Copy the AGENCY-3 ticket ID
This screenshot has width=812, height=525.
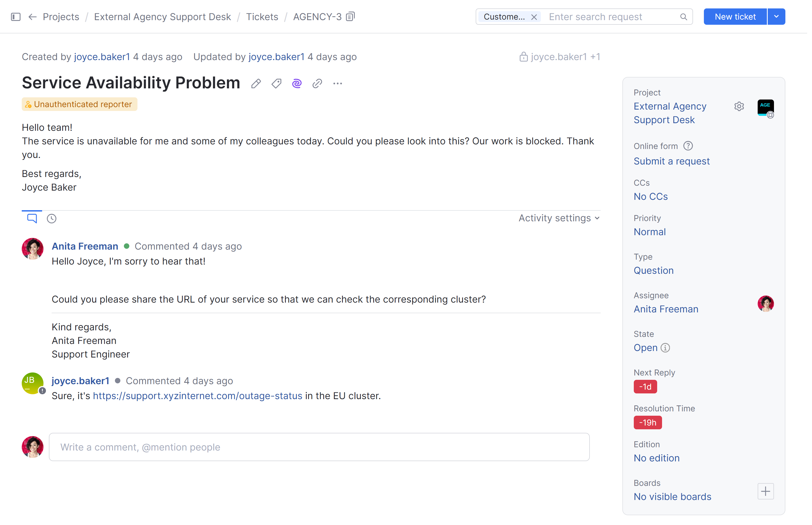point(350,17)
